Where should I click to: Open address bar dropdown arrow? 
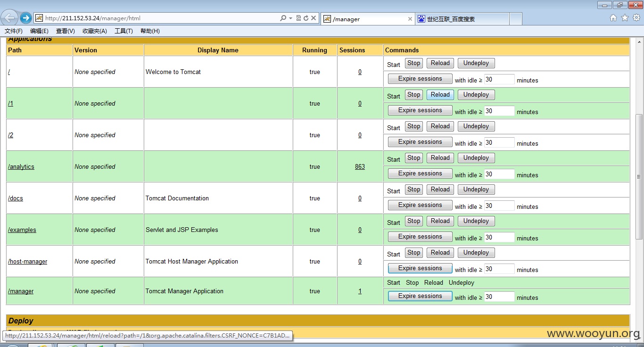point(290,18)
